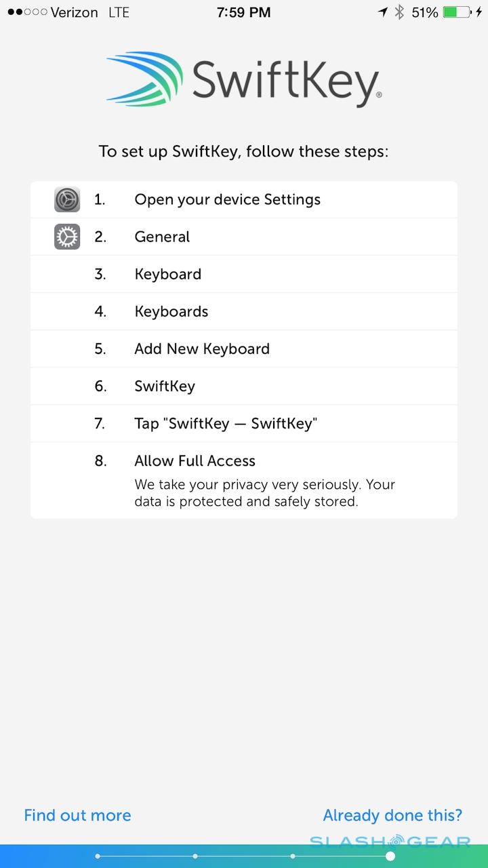488x868 pixels.
Task: Tap the "General" step text
Action: tap(162, 237)
